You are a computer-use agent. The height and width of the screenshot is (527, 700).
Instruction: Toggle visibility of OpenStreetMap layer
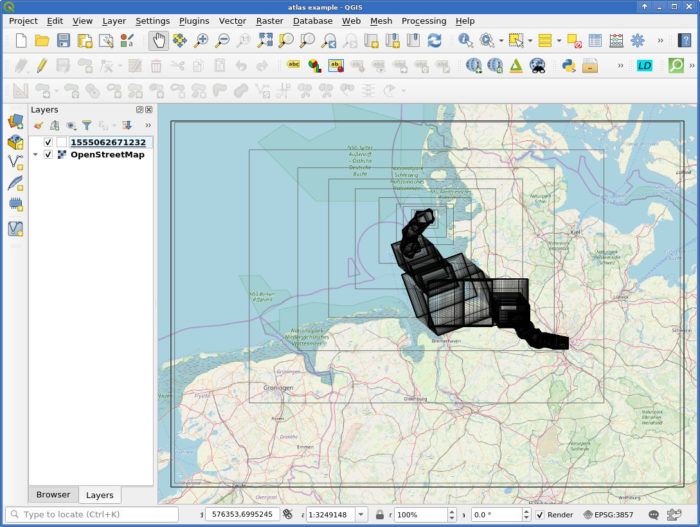(48, 155)
